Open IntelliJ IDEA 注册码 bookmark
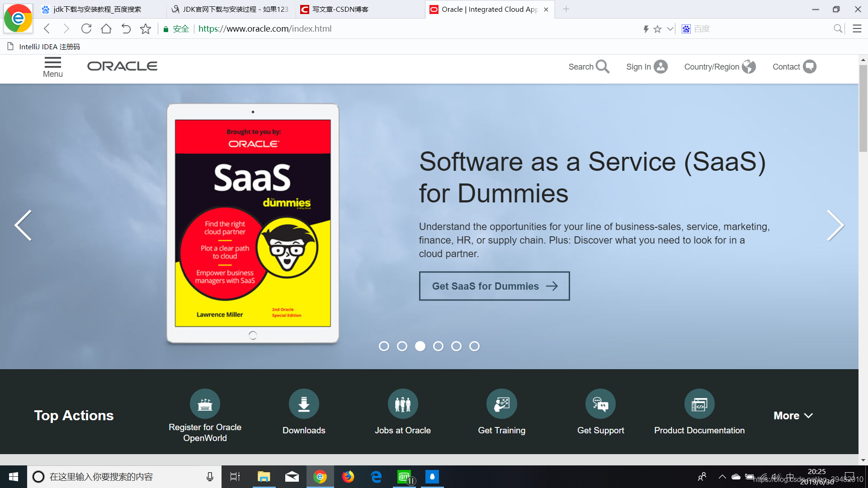 click(44, 47)
